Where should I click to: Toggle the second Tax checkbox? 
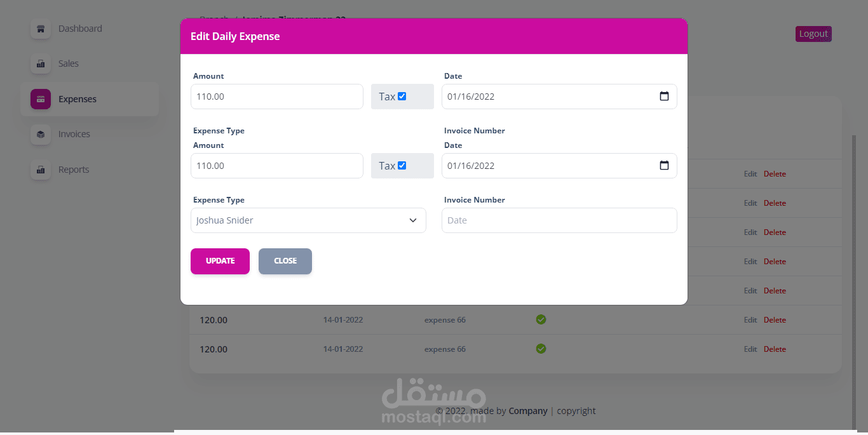[402, 166]
